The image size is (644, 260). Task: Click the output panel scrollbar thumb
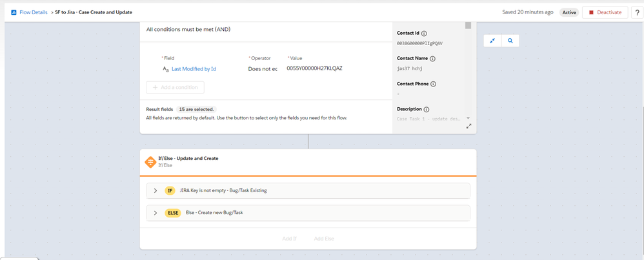[x=468, y=25]
